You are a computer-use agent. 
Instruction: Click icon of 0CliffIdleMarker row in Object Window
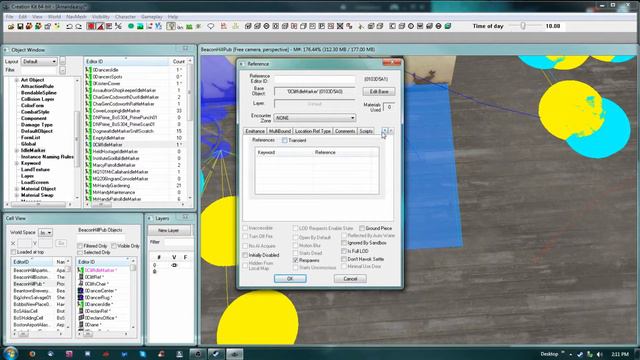pos(88,144)
